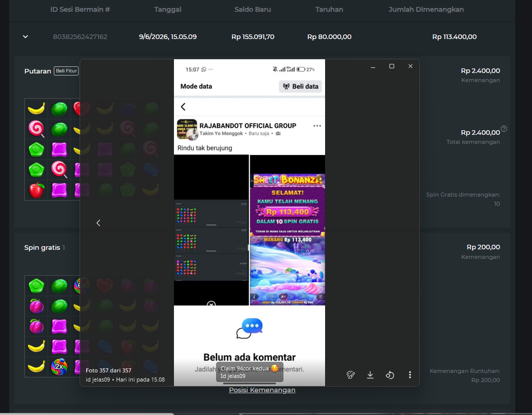The width and height of the screenshot is (532, 415).
Task: Open post options three-dot menu
Action: pos(317,126)
